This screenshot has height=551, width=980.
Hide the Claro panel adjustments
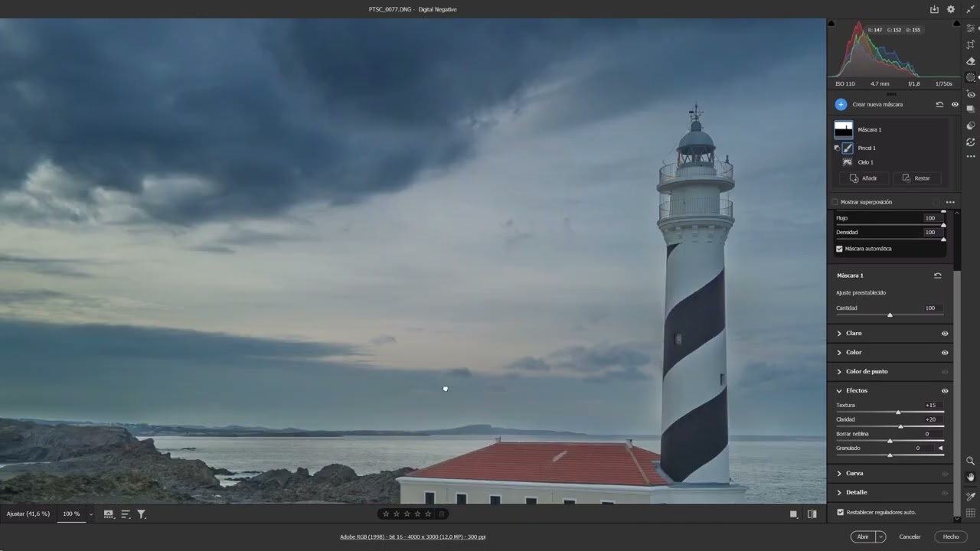[x=945, y=334]
